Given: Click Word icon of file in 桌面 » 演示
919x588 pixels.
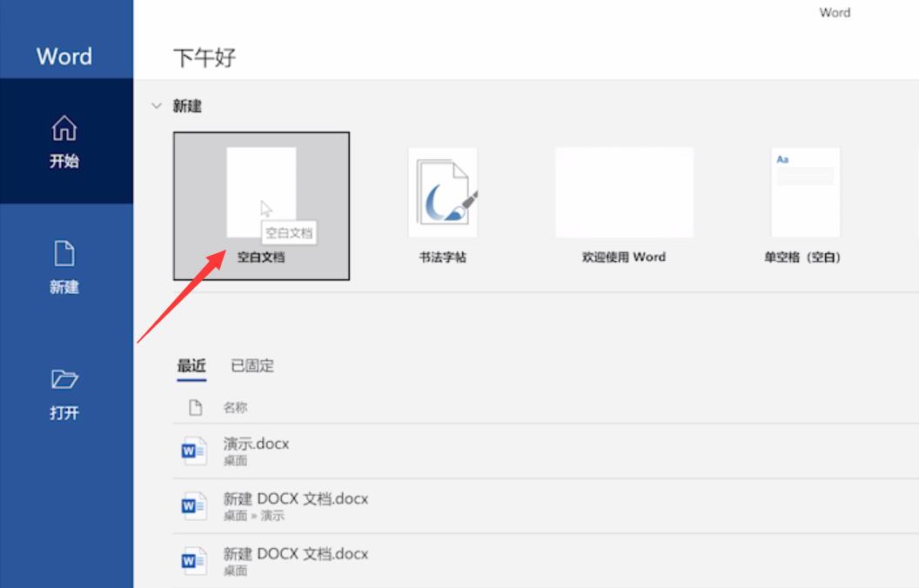Looking at the screenshot, I should point(193,506).
